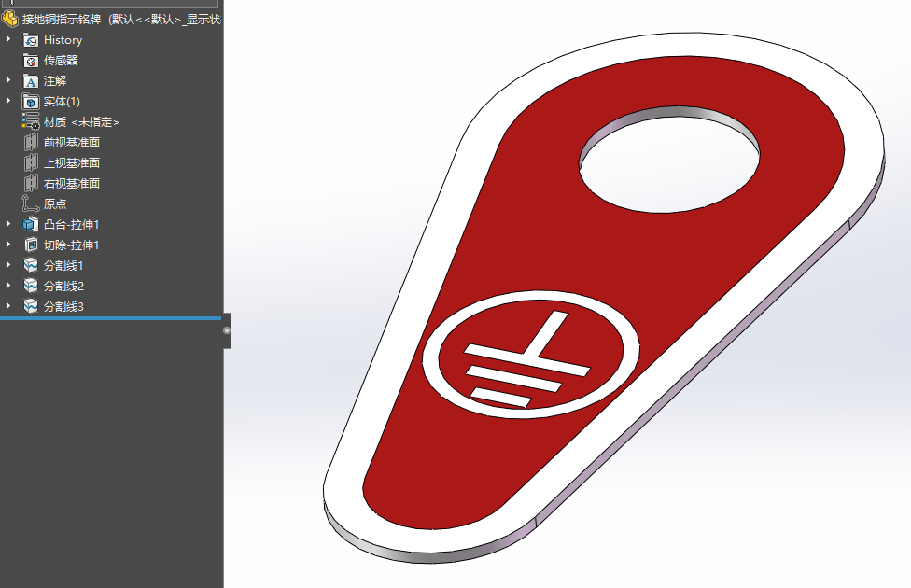This screenshot has height=588, width=911.
Task: Expand the 分割线1 feature
Action: [8, 264]
